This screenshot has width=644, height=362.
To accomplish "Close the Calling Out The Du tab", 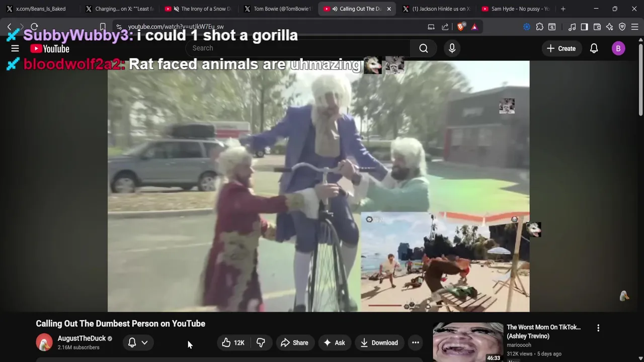I will [388, 9].
